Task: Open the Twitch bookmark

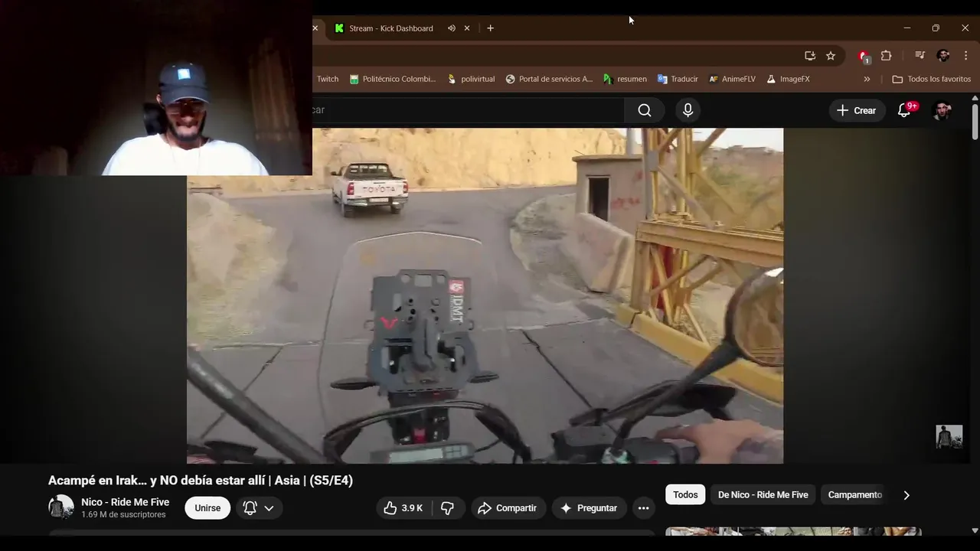Action: (x=327, y=79)
